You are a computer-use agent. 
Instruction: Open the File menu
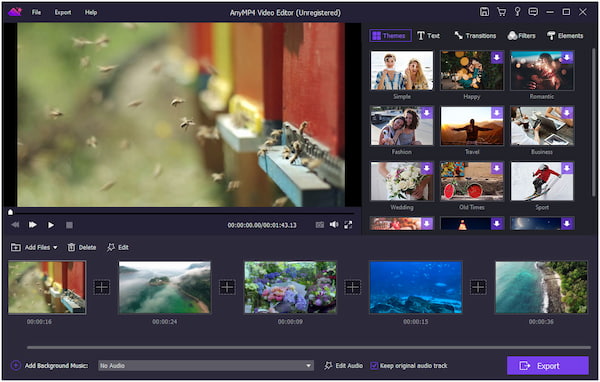coord(36,12)
